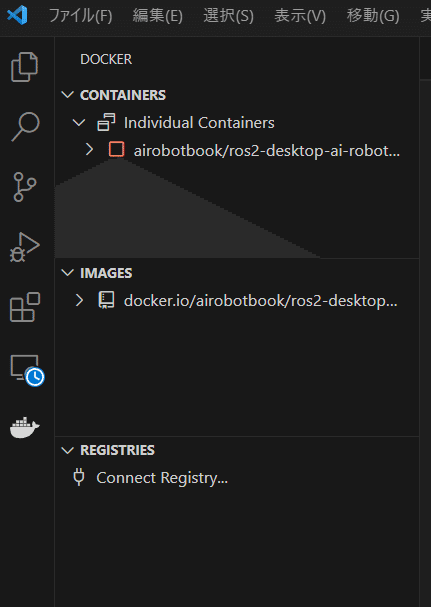This screenshot has height=607, width=431.
Task: Open the Source Control icon
Action: pyautogui.click(x=25, y=187)
